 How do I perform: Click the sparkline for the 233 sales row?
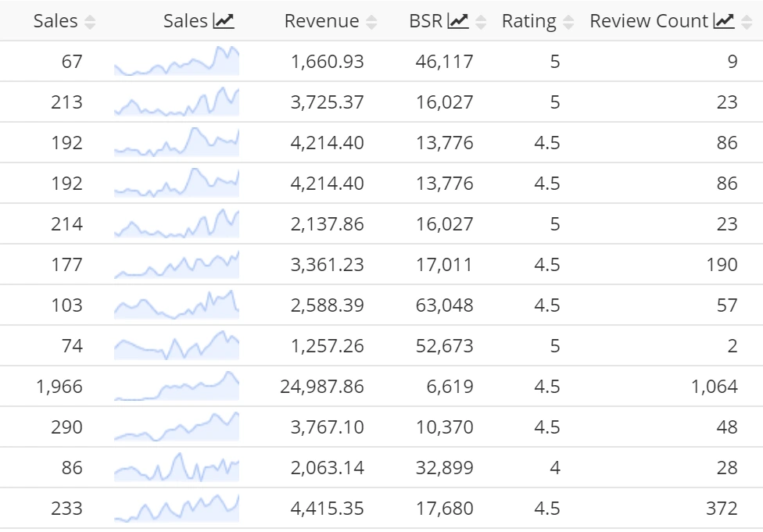point(176,507)
